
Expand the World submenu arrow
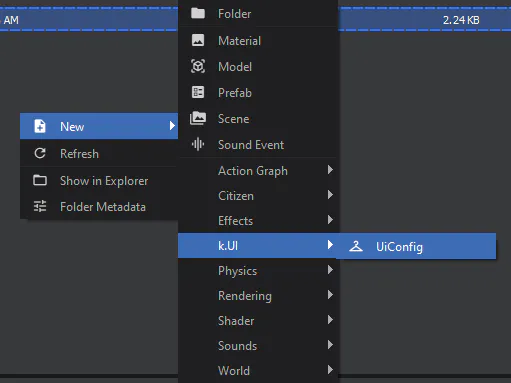pos(330,370)
